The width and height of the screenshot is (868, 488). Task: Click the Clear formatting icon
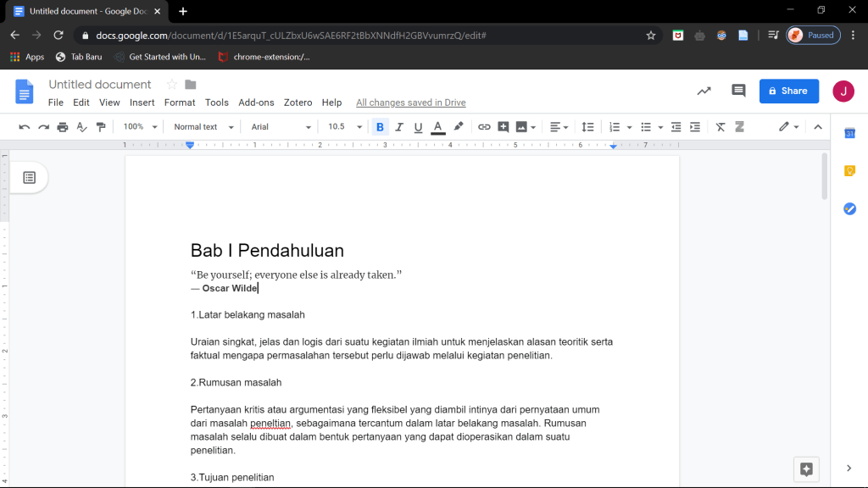[x=721, y=127]
